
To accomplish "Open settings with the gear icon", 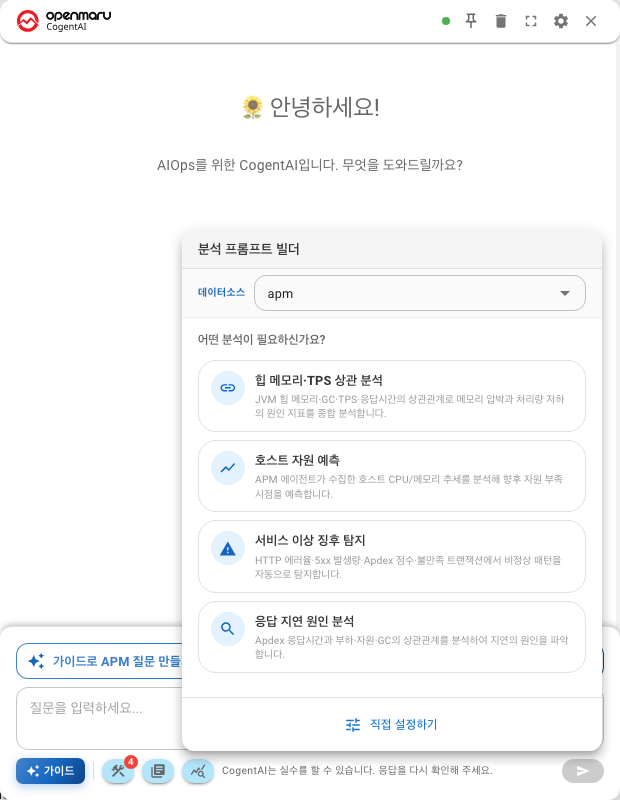I will tap(561, 21).
